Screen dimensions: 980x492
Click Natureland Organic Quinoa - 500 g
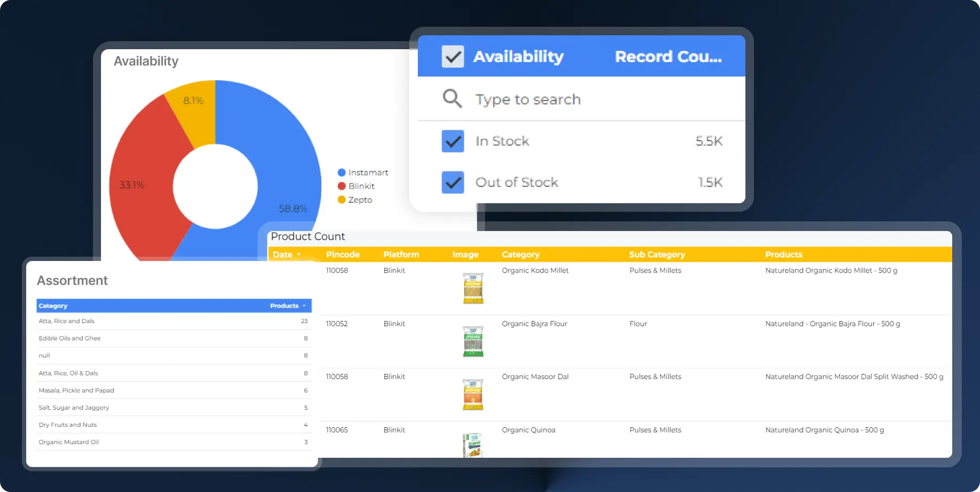tap(825, 430)
